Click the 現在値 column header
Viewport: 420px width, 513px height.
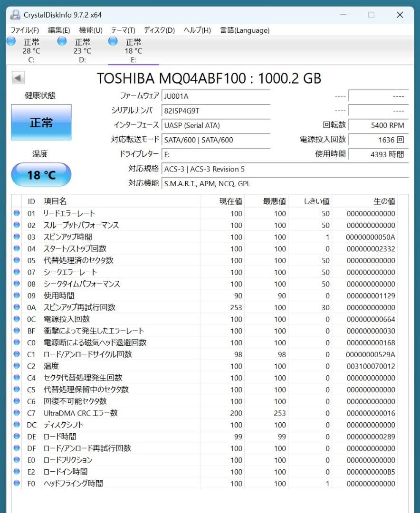[223, 201]
